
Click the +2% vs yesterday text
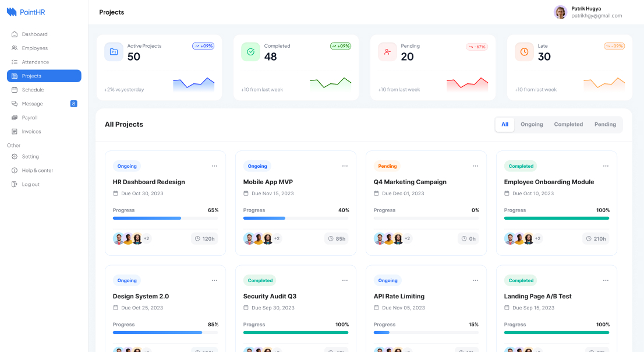[124, 90]
